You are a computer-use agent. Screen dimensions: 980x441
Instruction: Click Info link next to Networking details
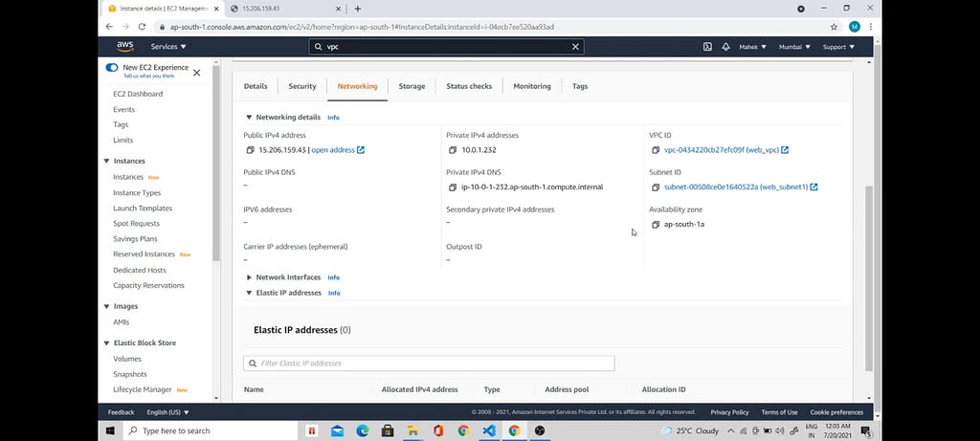[334, 118]
